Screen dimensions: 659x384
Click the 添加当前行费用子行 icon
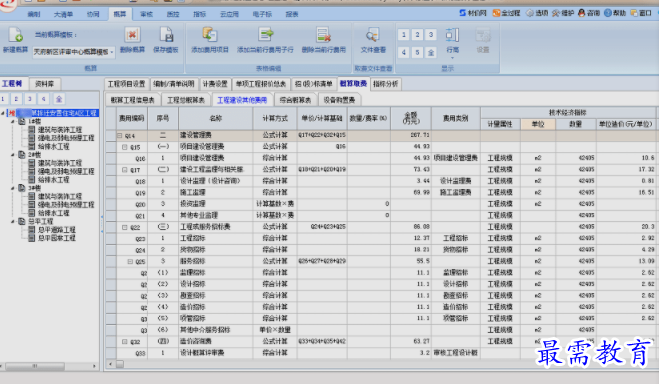tap(266, 34)
